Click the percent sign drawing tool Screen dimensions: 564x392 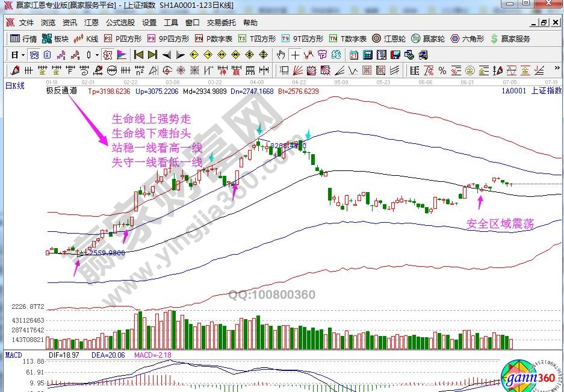[x=442, y=70]
